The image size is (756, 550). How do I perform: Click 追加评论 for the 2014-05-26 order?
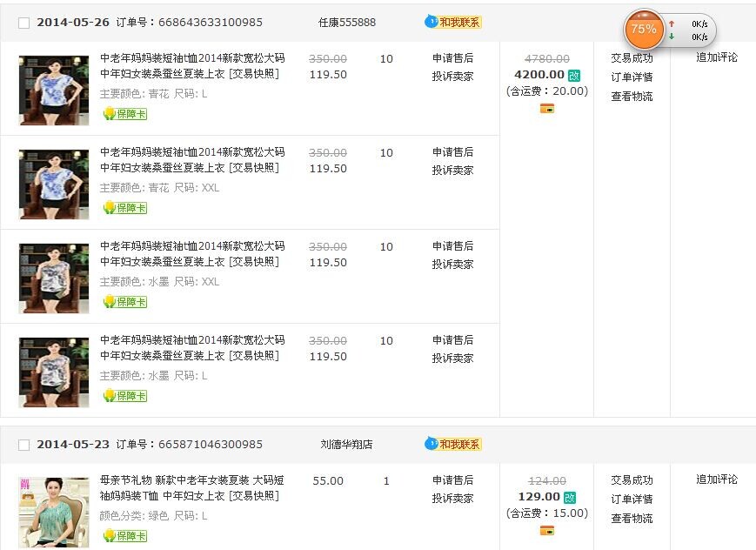[x=717, y=57]
